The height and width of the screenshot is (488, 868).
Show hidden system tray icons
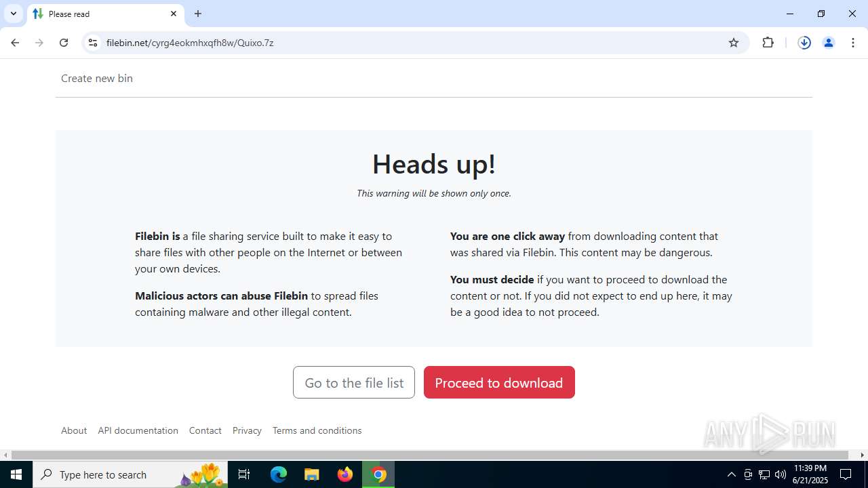coord(731,474)
